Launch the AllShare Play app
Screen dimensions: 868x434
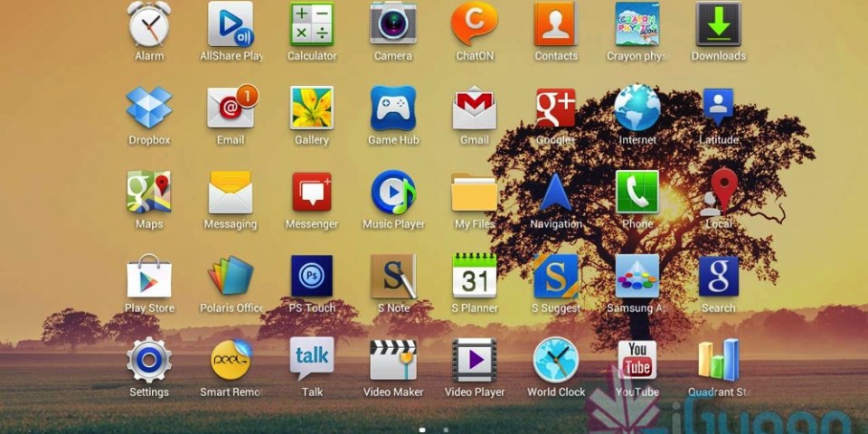click(231, 25)
